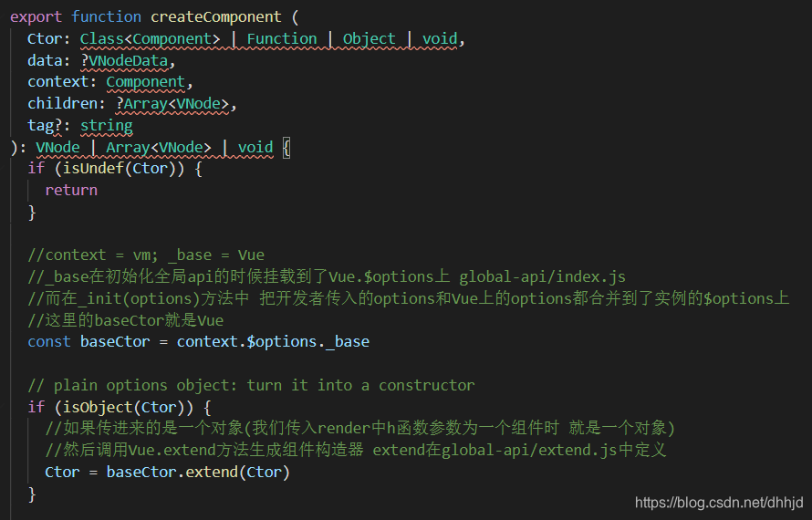Click the '?Array<VNode>' children type

pyautogui.click(x=172, y=104)
